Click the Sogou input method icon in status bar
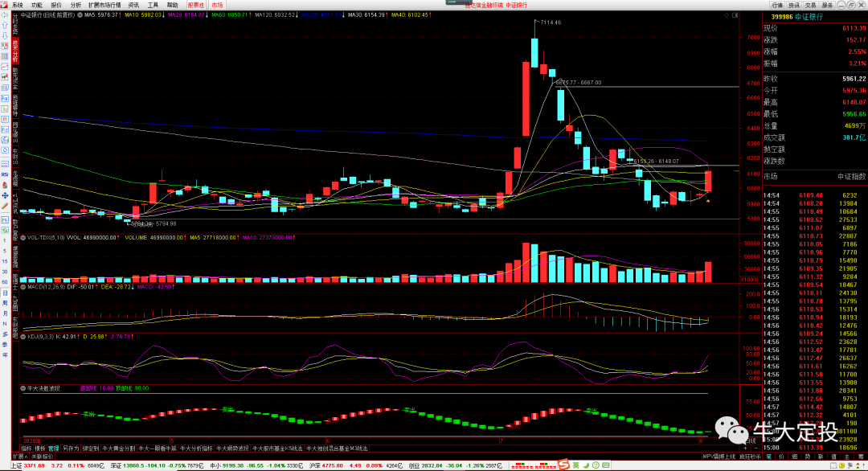The height and width of the screenshot is (471, 868). [563, 465]
